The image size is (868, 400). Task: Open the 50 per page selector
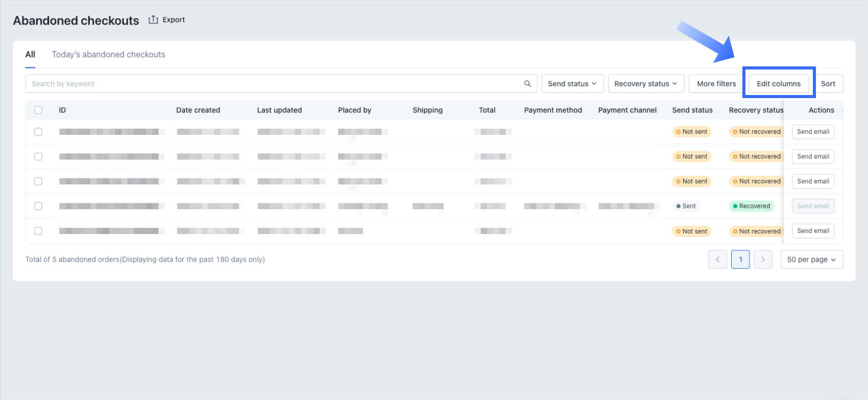(x=811, y=260)
